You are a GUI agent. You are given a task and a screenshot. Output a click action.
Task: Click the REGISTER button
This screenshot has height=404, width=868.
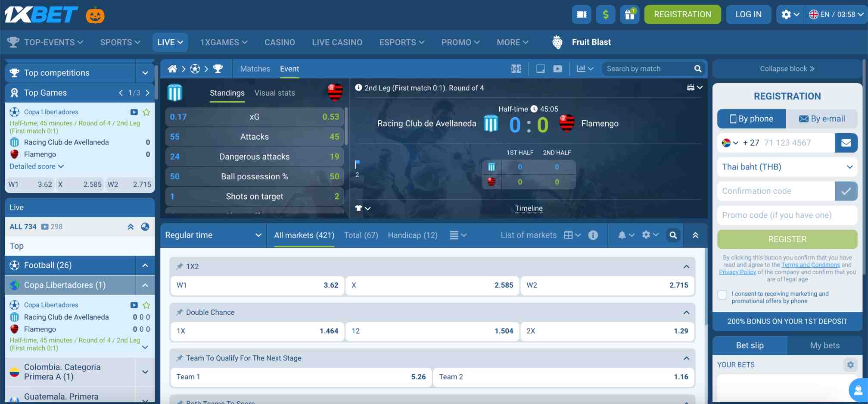click(787, 239)
